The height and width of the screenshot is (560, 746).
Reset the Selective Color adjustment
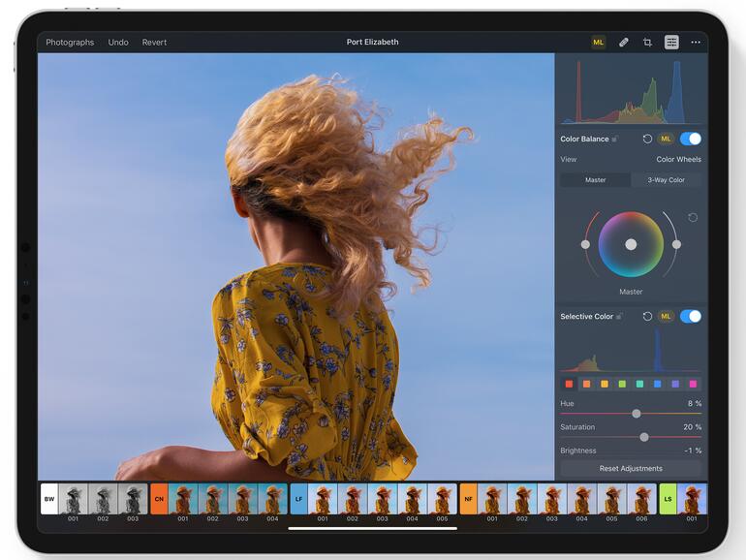pyautogui.click(x=647, y=317)
